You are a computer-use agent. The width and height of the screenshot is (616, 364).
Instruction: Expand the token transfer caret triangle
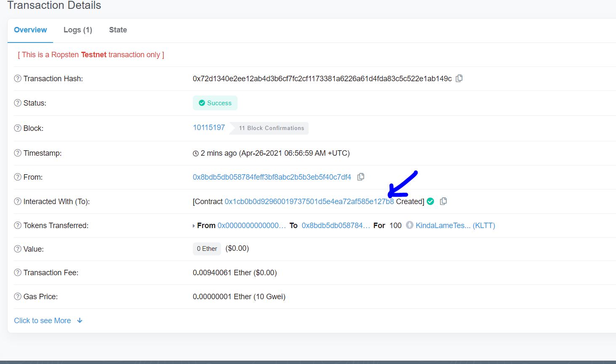[x=194, y=226]
